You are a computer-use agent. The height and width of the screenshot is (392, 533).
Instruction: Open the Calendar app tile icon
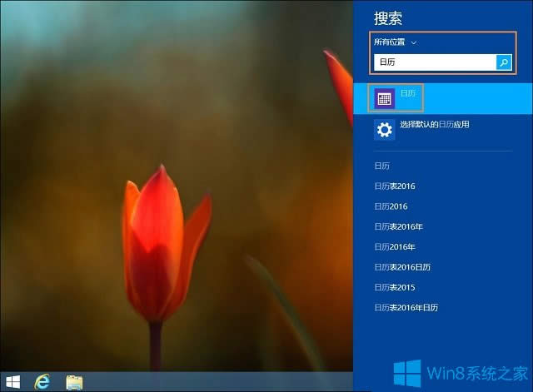384,98
